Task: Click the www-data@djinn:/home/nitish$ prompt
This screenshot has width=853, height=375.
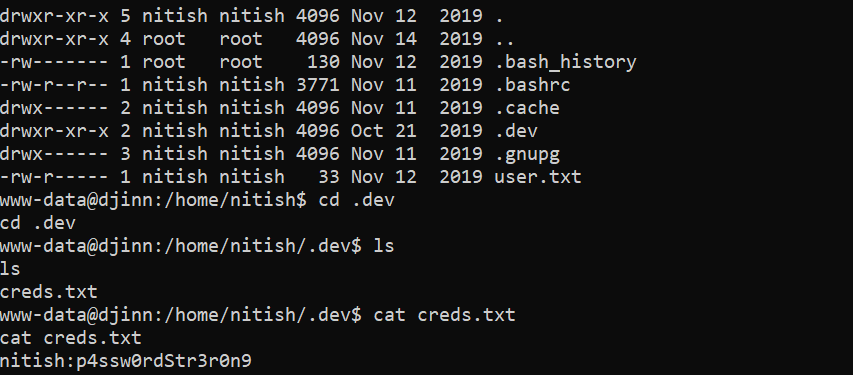Action: click(x=153, y=200)
